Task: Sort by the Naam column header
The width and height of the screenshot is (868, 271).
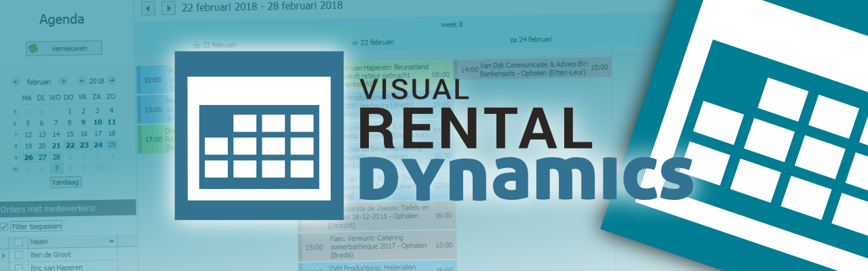Action: click(72, 241)
